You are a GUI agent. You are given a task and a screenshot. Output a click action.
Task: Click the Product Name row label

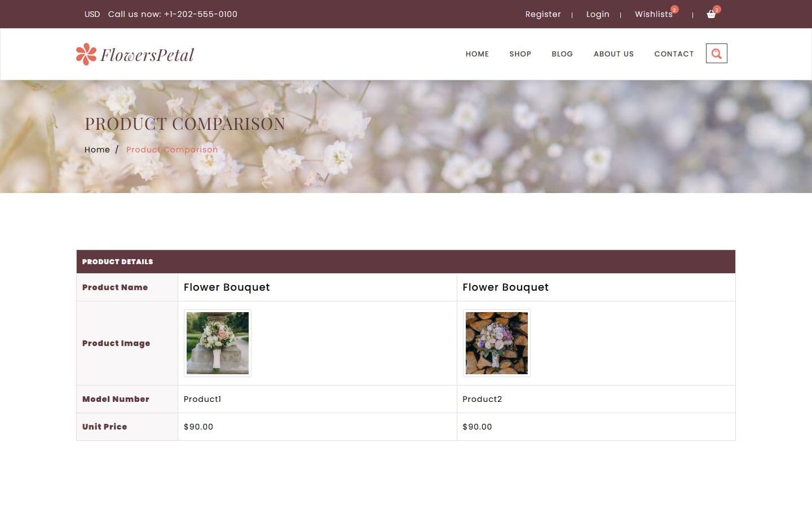pos(115,287)
